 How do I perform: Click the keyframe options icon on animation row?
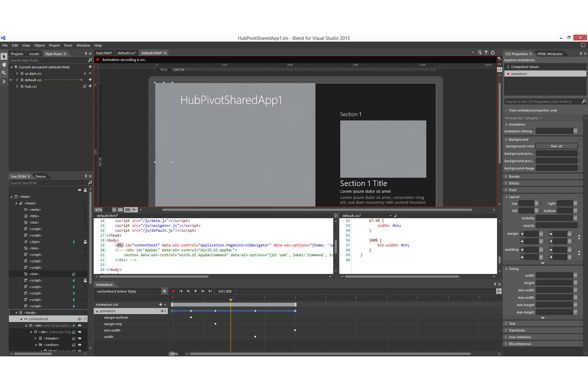163,311
